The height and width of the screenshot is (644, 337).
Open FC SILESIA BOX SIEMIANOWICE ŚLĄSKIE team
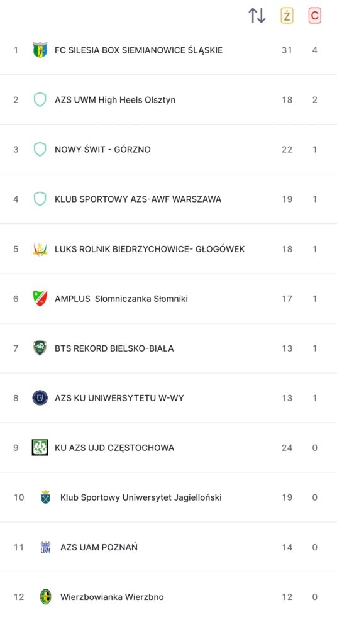click(139, 50)
